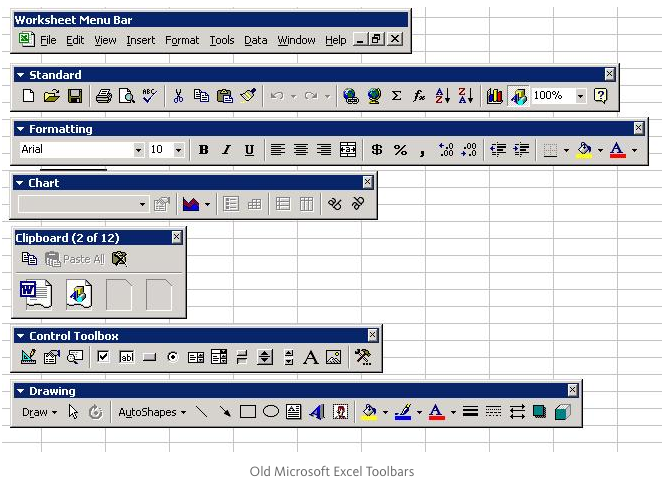
Task: Expand the Undo history dropdown arrow
Action: click(294, 96)
